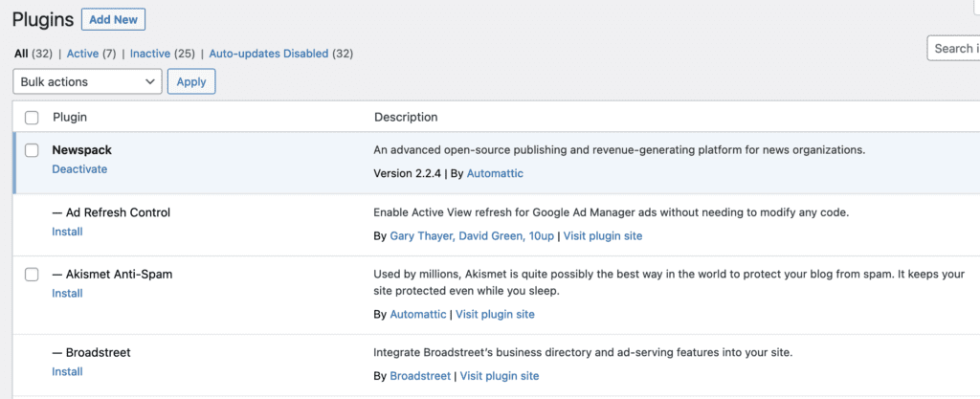Show All plugins filter
The image size is (980, 399).
(x=21, y=54)
